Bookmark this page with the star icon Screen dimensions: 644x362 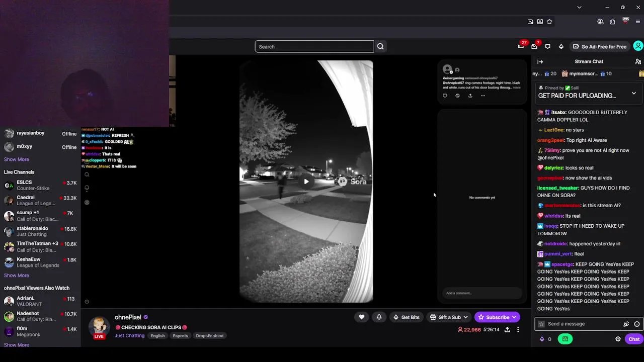pos(549,22)
